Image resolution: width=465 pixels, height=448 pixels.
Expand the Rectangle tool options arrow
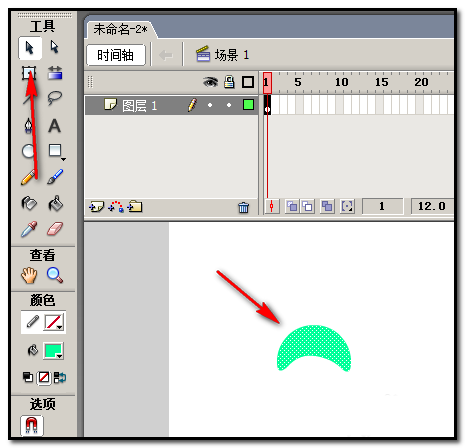[63, 160]
